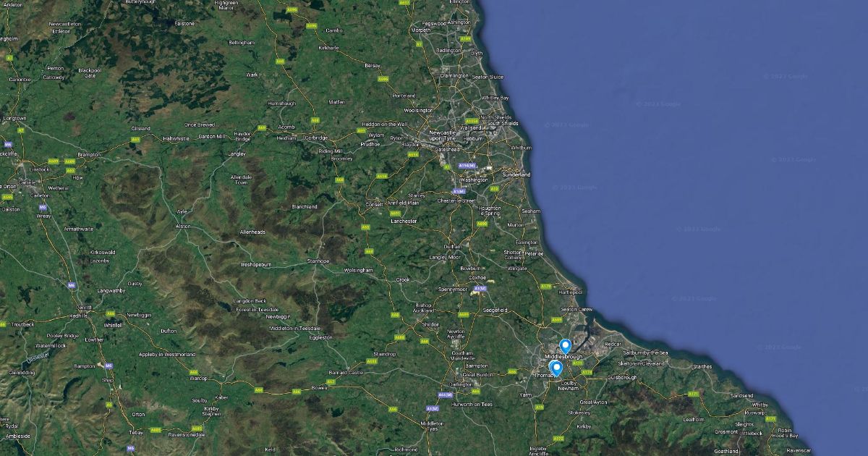
Task: Click the Ponteland label
Action: pos(404,96)
